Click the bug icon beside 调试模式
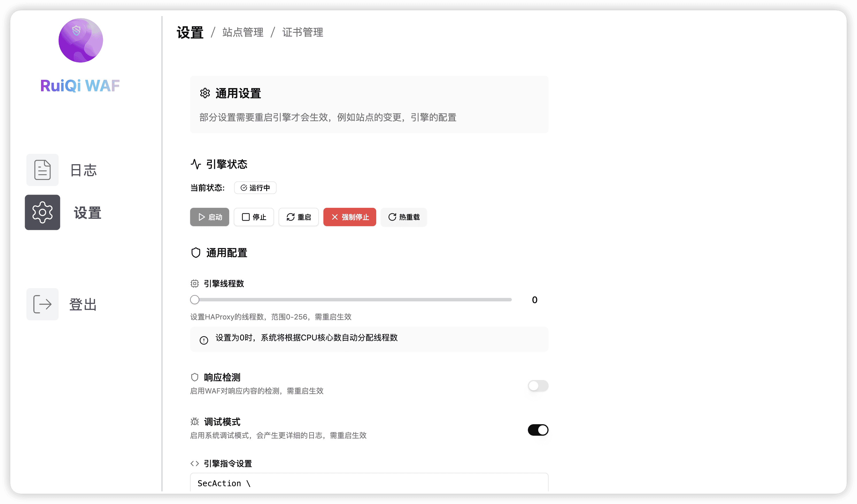 pos(194,422)
